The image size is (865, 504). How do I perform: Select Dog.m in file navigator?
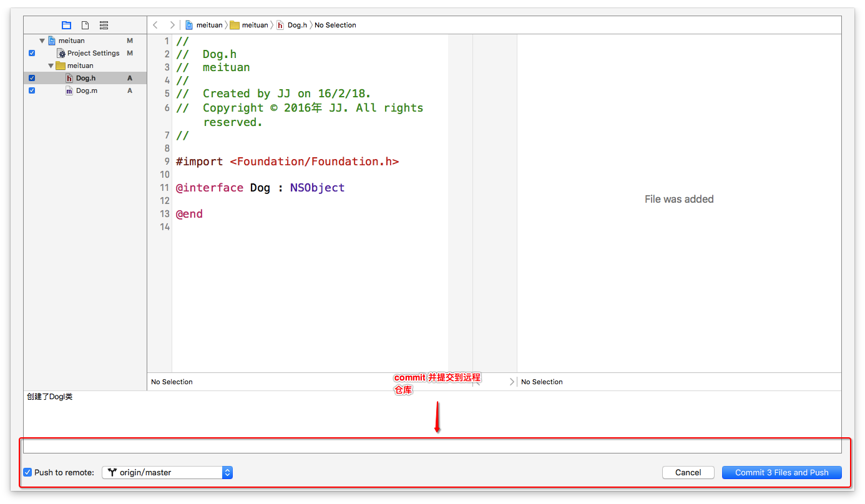click(86, 90)
